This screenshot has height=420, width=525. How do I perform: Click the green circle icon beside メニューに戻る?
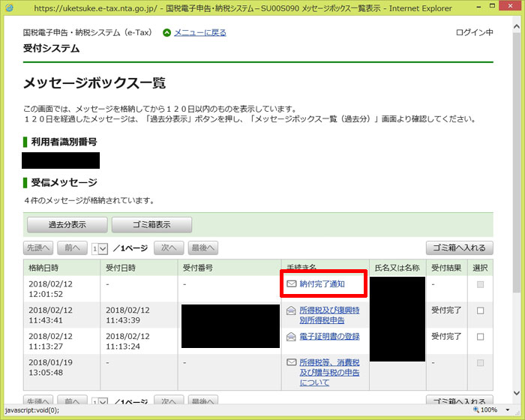point(166,33)
